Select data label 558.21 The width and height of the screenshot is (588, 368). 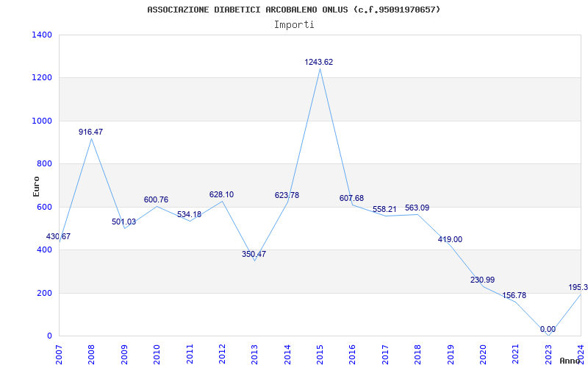tap(384, 209)
